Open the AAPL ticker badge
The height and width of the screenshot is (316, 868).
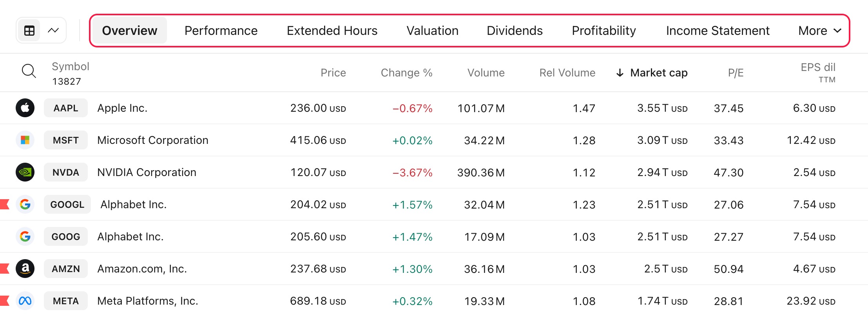coord(66,108)
